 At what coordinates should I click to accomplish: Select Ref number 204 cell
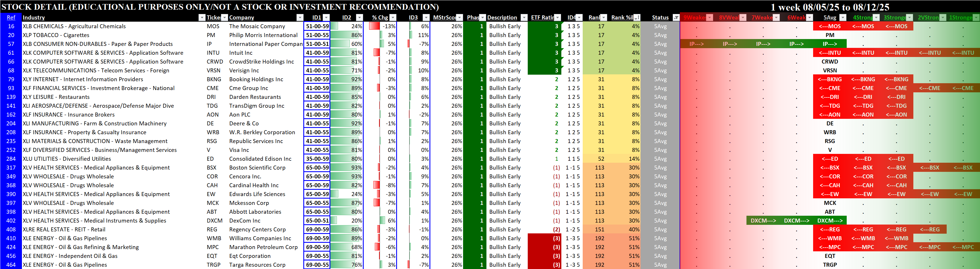pos(11,124)
